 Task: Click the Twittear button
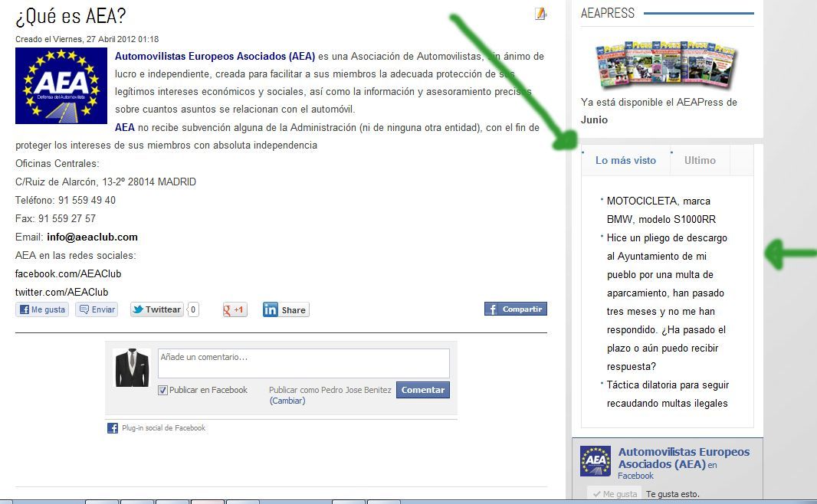pos(157,309)
